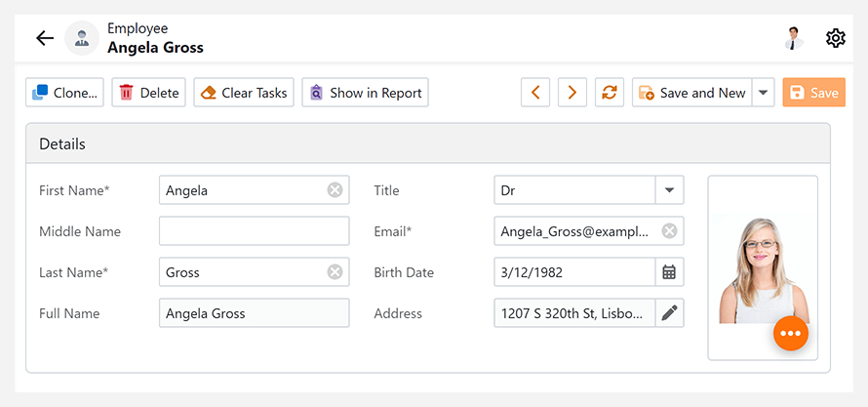Expand the Title dropdown
868x407 pixels.
669,190
